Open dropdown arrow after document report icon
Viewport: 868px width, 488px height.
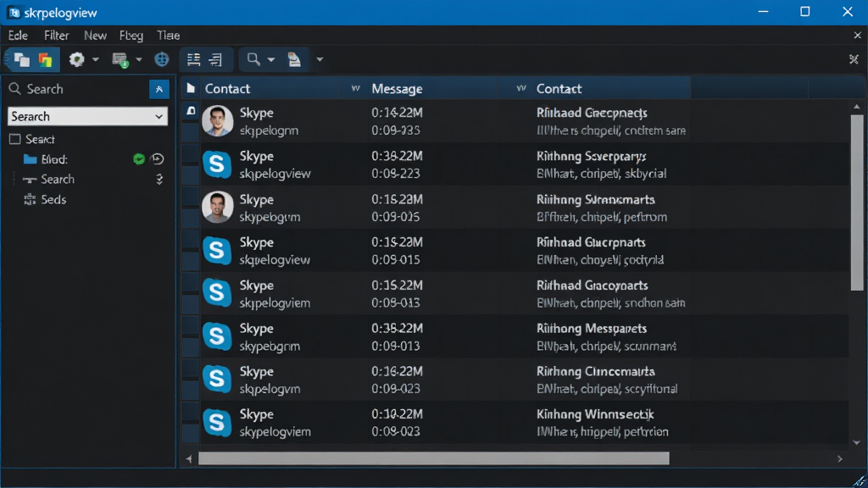coord(320,59)
